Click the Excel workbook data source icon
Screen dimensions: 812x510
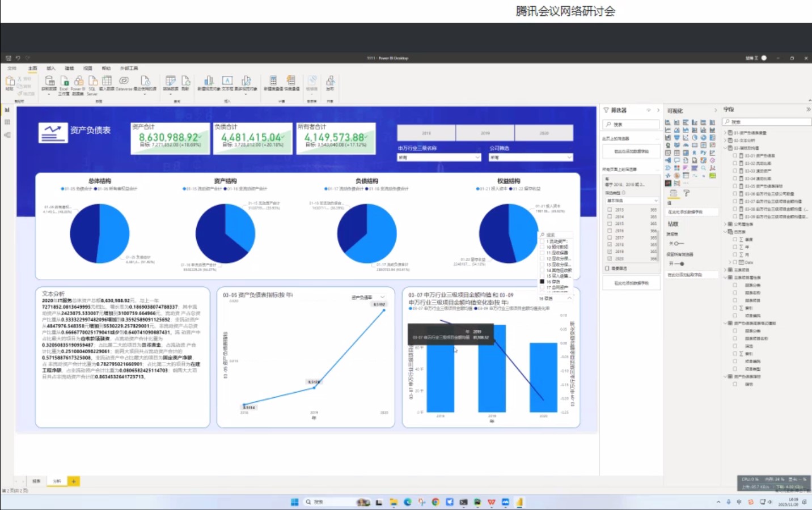coord(64,82)
